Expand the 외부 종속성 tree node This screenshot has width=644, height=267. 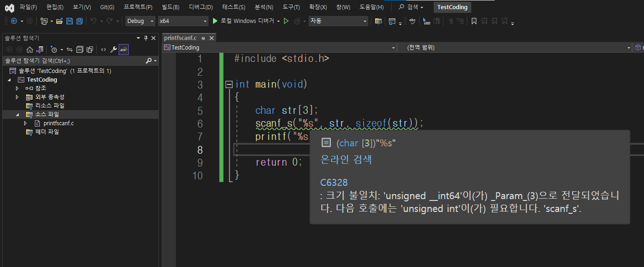point(17,97)
